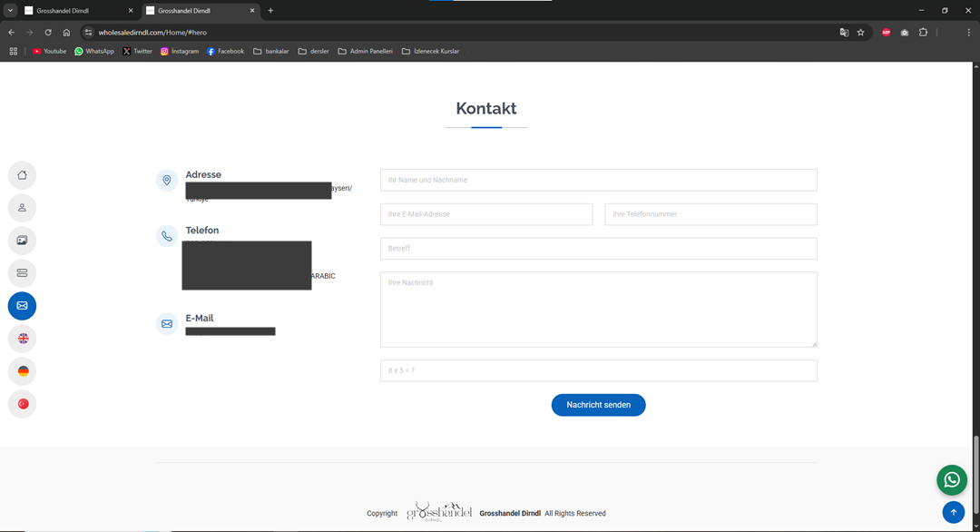Open the tab search dropdown arrow
Screen dimensions: 980x532
(10, 11)
